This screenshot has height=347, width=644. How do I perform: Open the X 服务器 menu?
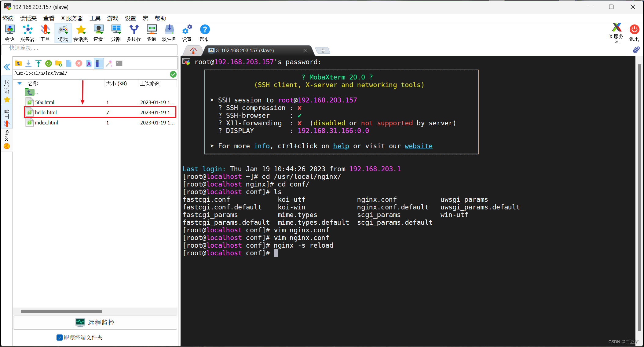coord(72,18)
